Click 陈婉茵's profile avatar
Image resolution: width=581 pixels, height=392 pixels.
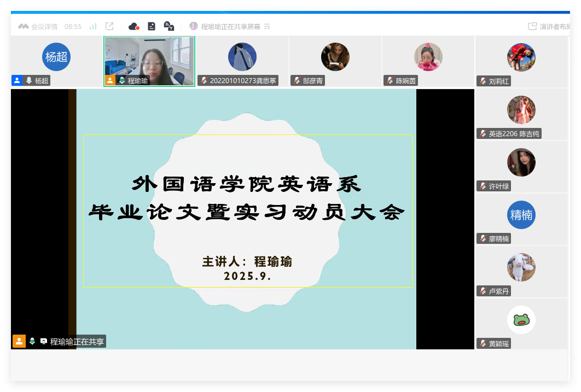428,57
